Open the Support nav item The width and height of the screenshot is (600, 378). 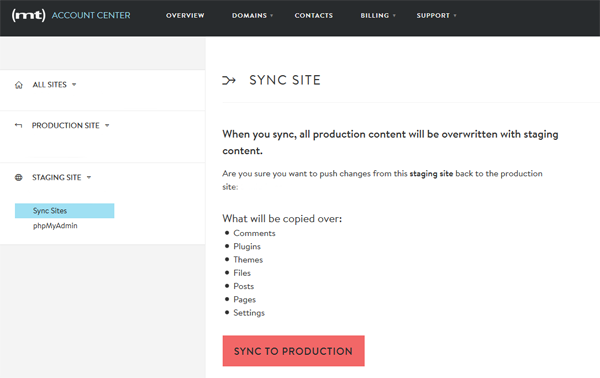pos(433,16)
